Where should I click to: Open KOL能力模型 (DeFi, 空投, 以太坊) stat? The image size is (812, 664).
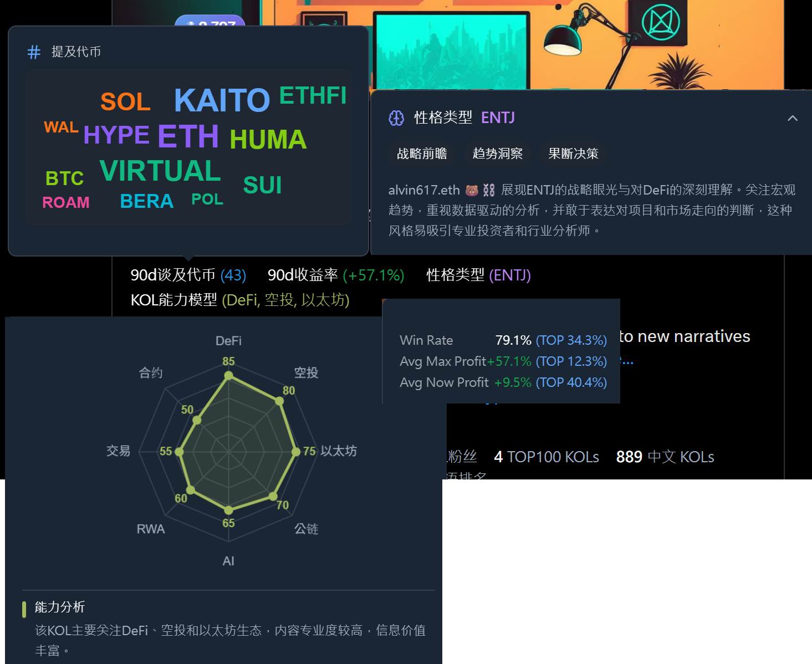tap(240, 300)
